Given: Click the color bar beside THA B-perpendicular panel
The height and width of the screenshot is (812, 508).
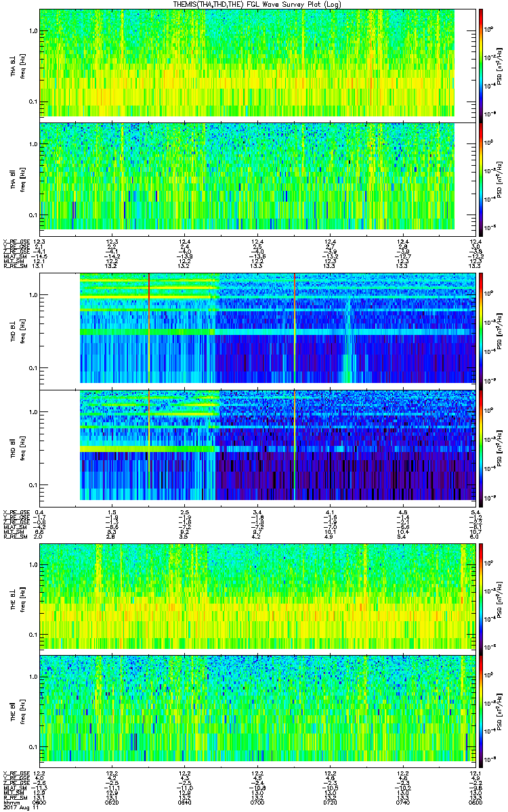Looking at the screenshot, I should coord(481,63).
